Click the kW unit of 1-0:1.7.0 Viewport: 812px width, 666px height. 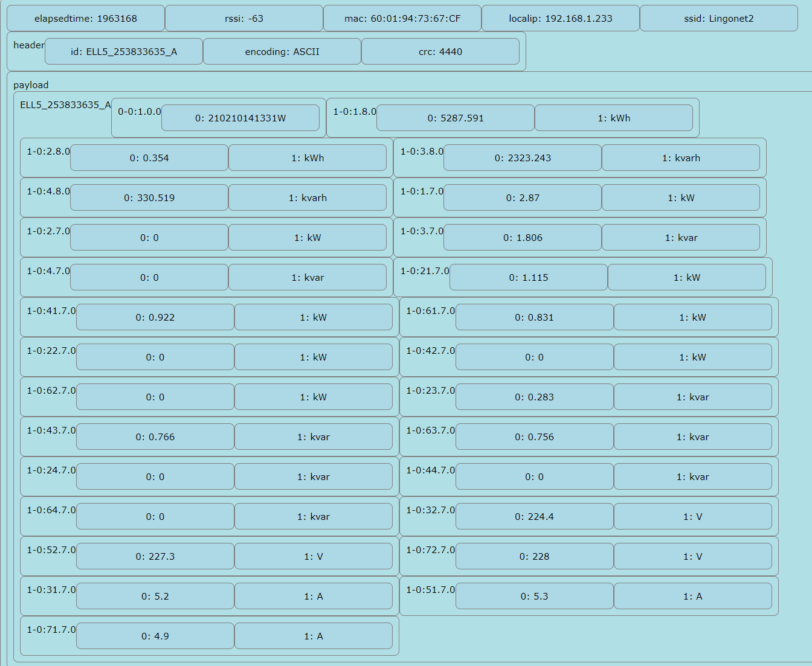681,197
